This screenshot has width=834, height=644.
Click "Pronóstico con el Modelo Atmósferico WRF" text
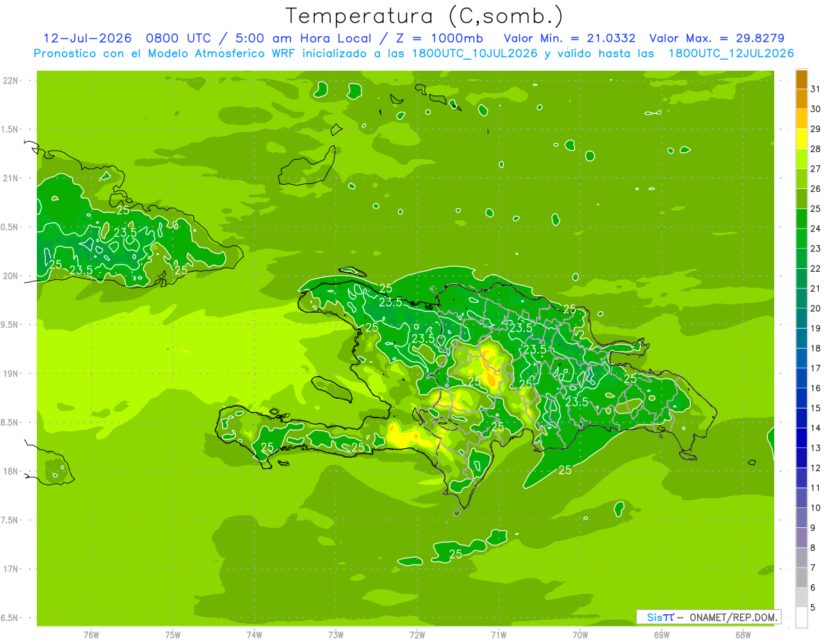tap(165, 53)
